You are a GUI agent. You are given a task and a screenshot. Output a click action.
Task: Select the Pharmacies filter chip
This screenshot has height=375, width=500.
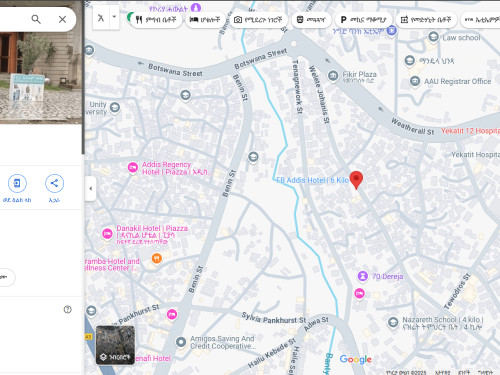coord(426,20)
